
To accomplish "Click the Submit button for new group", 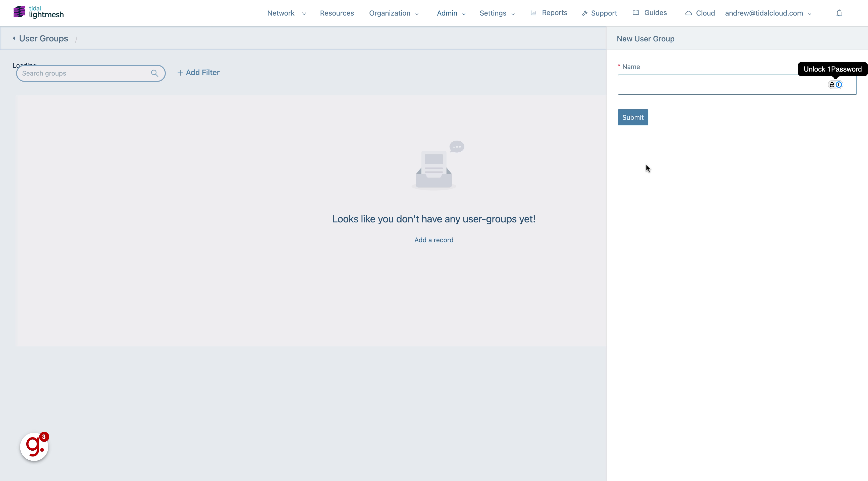I will click(633, 117).
